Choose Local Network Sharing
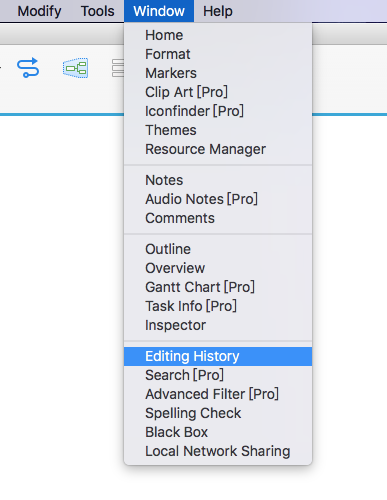 [x=218, y=451]
